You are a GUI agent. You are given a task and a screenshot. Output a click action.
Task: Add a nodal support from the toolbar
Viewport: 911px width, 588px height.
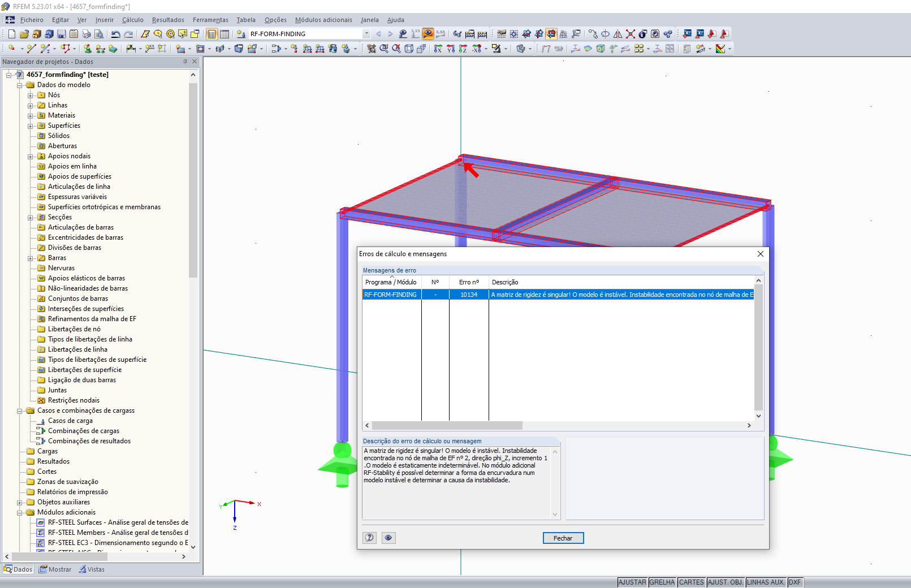pyautogui.click(x=88, y=49)
